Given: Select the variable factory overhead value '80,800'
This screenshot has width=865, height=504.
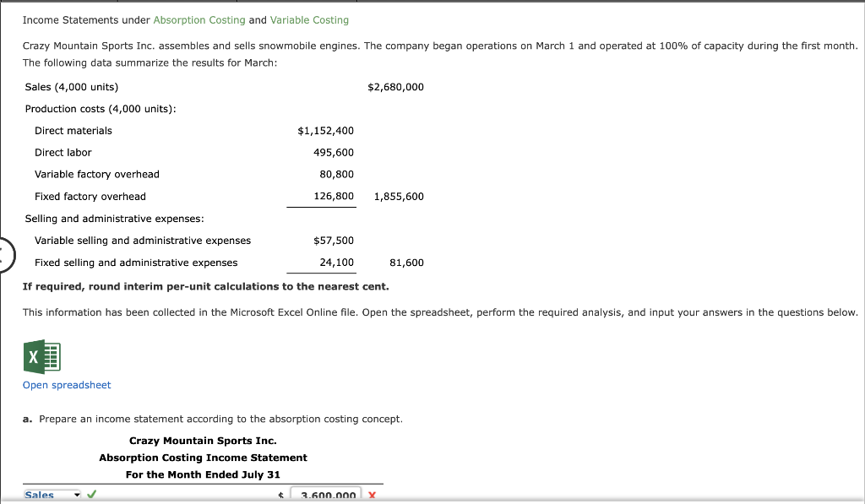Looking at the screenshot, I should pos(336,174).
